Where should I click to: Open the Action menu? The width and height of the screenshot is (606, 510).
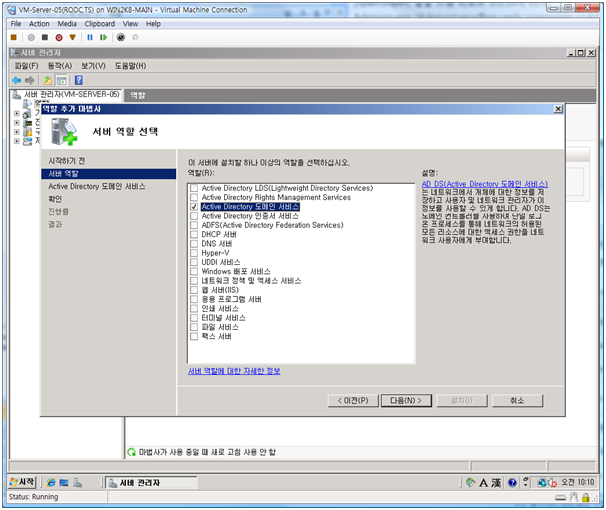click(x=39, y=24)
